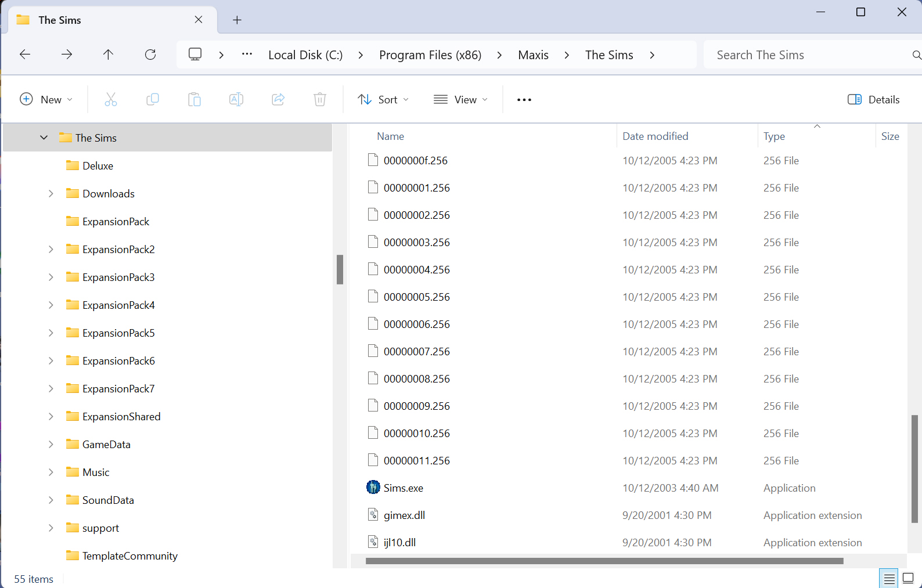Open the Sort options dropdown

point(383,99)
